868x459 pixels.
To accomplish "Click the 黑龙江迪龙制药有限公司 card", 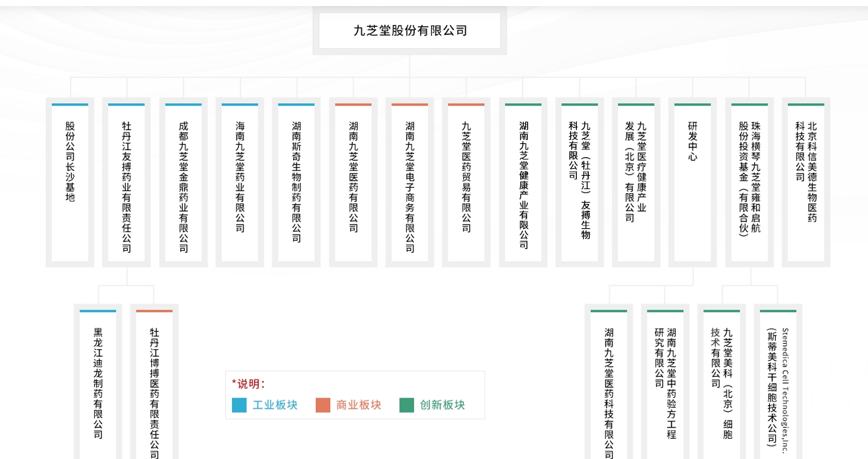I will 98,382.
